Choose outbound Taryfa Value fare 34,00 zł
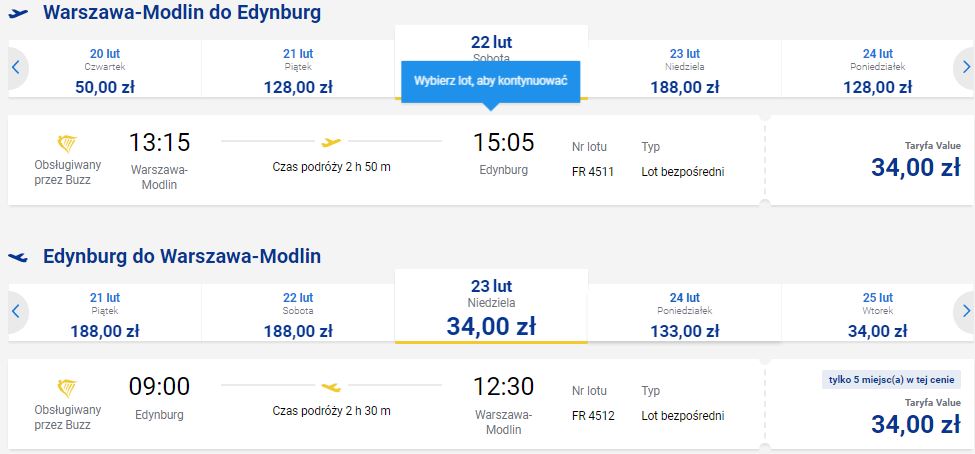Screen dimensions: 975x454 868,160
